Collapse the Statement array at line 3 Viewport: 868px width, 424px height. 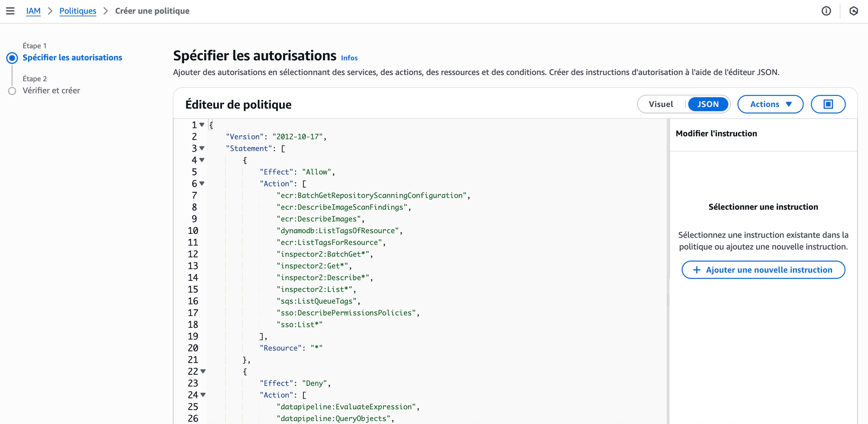202,148
